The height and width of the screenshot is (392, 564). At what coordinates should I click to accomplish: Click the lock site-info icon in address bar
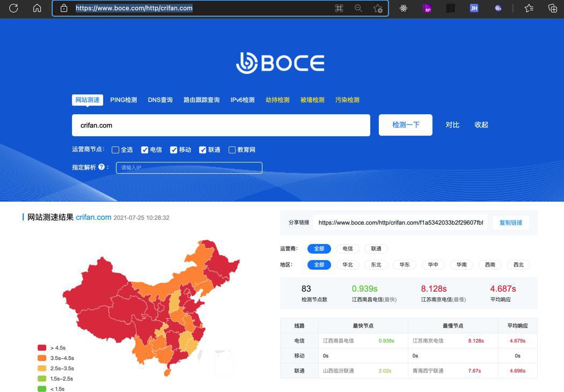tap(64, 8)
